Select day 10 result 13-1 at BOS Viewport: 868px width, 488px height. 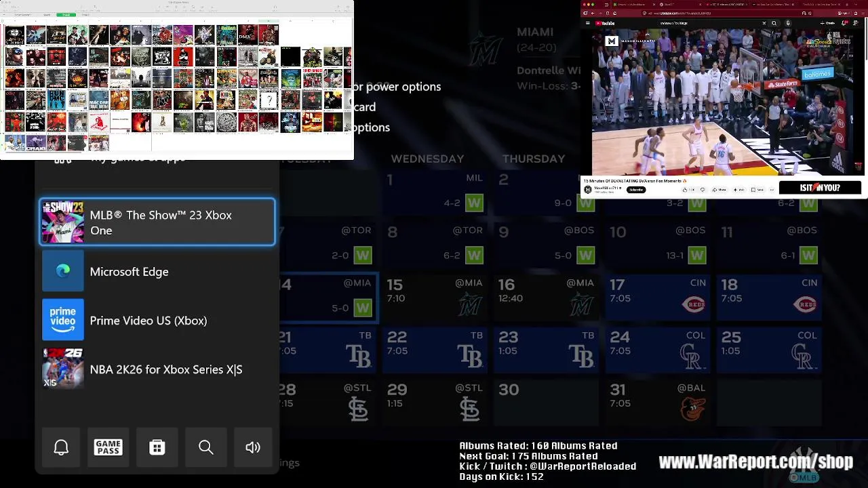(x=657, y=245)
